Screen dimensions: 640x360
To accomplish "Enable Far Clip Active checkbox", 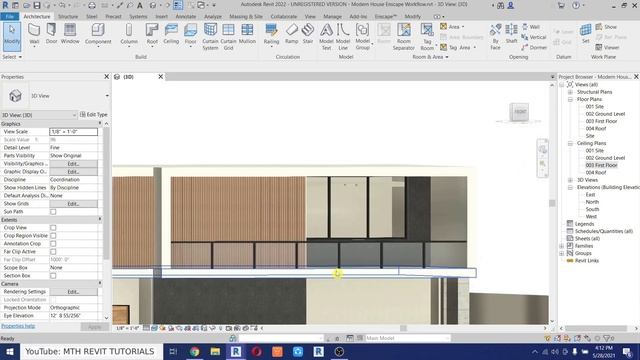I will click(53, 252).
